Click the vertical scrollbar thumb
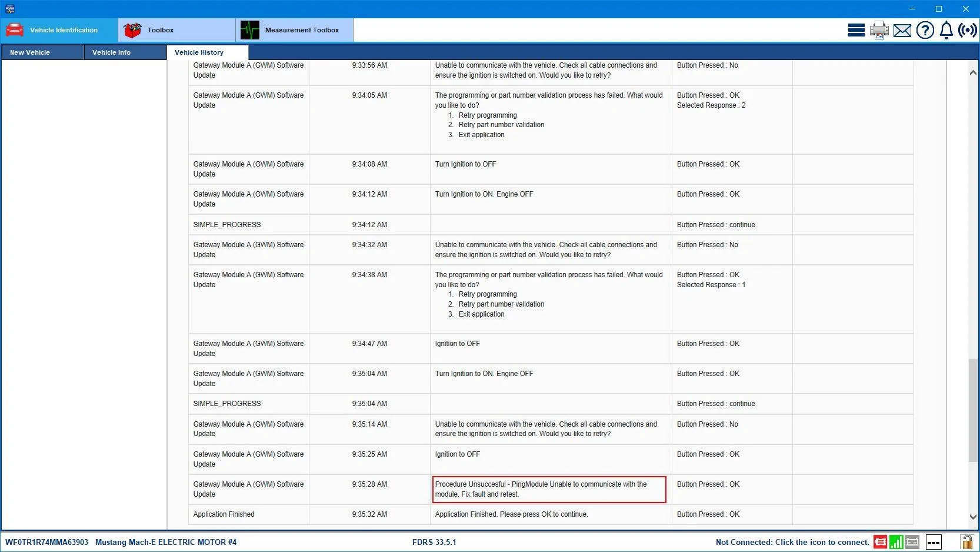Screen dimensions: 980x552 [x=972, y=410]
